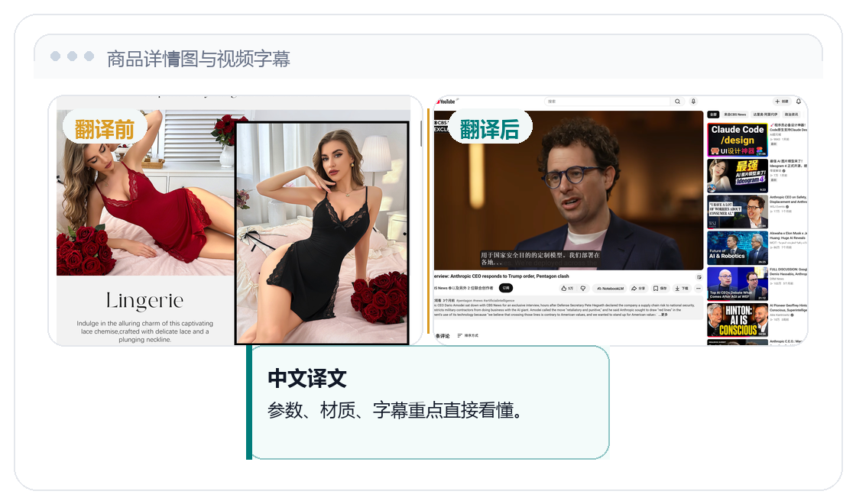Click 'AI Pioneer Geoffrey Hinton' video title
The width and height of the screenshot is (856, 504).
click(788, 307)
